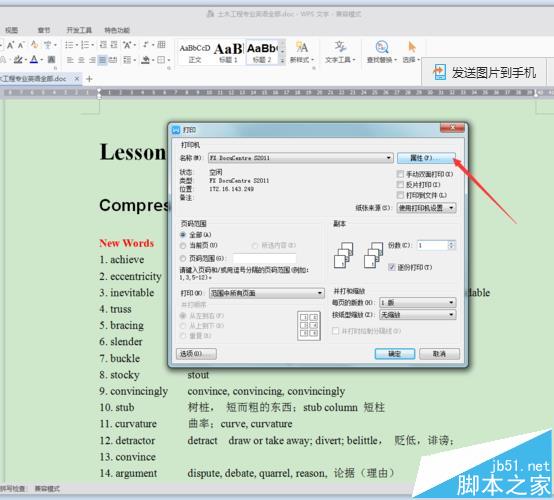The width and height of the screenshot is (554, 500).
Task: Open 按纸型缩放 scale to paper dropdown
Action: coord(418,314)
